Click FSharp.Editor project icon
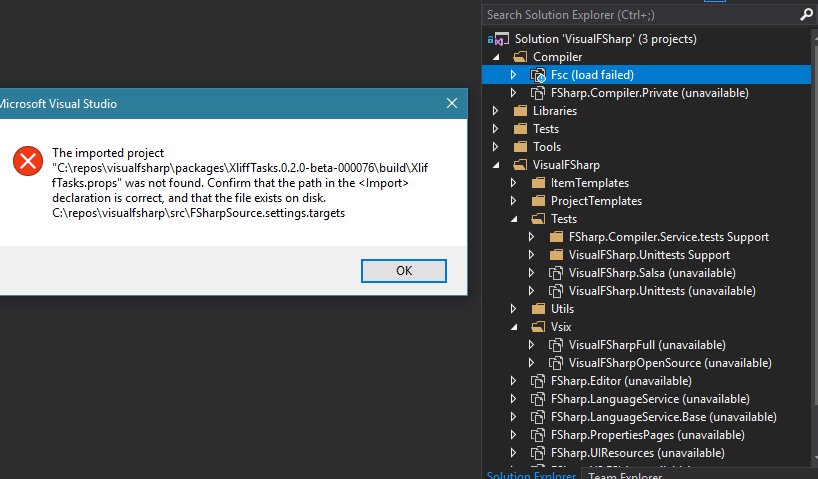Viewport: 818px width, 479px height. 538,381
